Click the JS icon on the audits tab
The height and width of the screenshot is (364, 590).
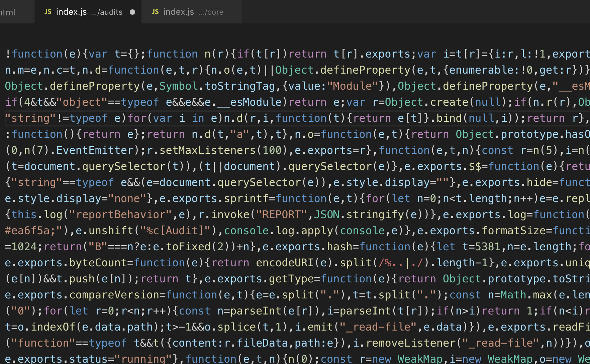48,12
